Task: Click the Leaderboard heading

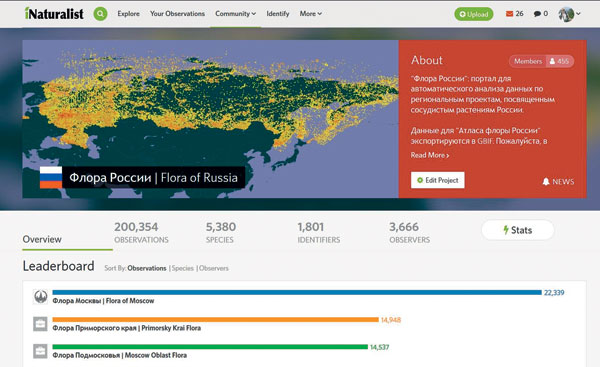Action: click(x=59, y=266)
